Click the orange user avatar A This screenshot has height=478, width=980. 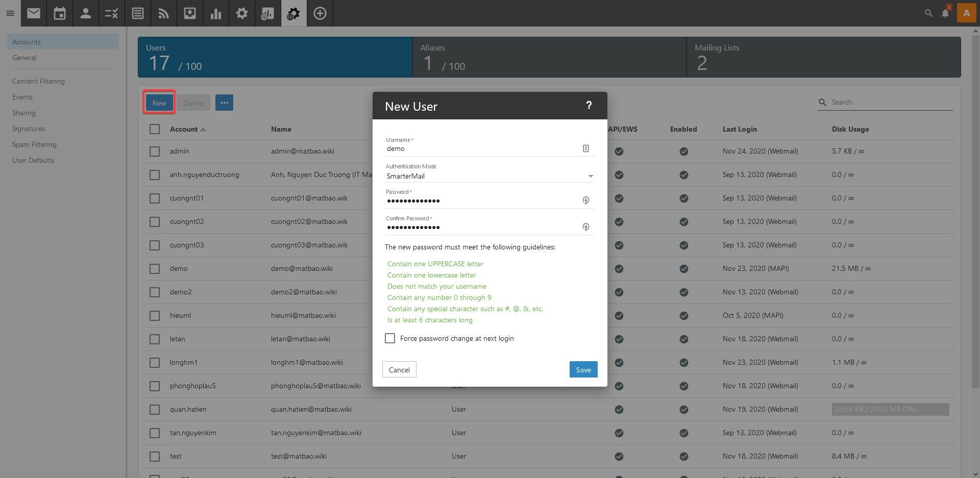pos(967,13)
